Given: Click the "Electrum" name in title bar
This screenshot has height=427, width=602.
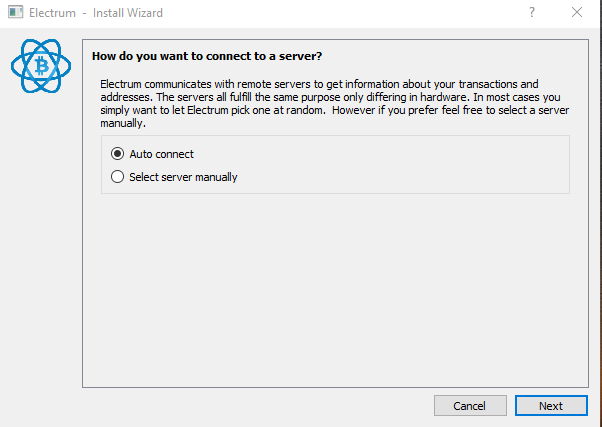Looking at the screenshot, I should coord(53,13).
